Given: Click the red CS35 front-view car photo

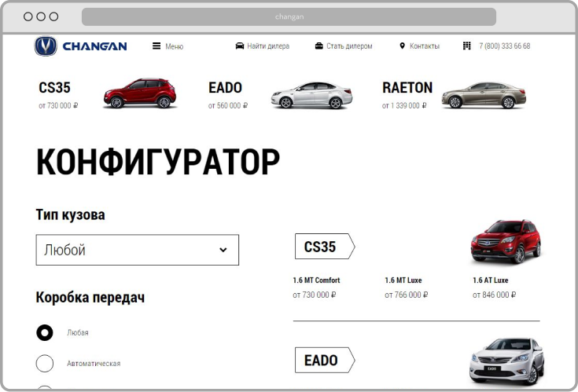Looking at the screenshot, I should click(x=506, y=242).
